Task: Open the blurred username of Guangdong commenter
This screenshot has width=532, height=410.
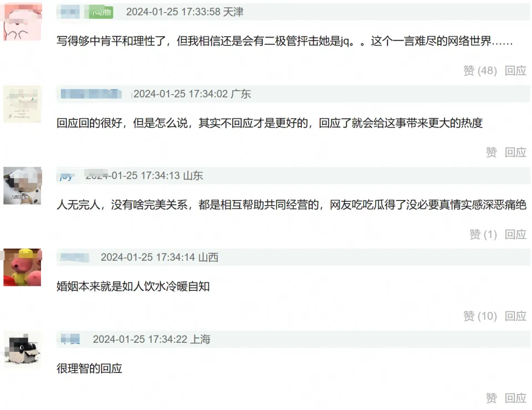Action: pyautogui.click(x=91, y=94)
